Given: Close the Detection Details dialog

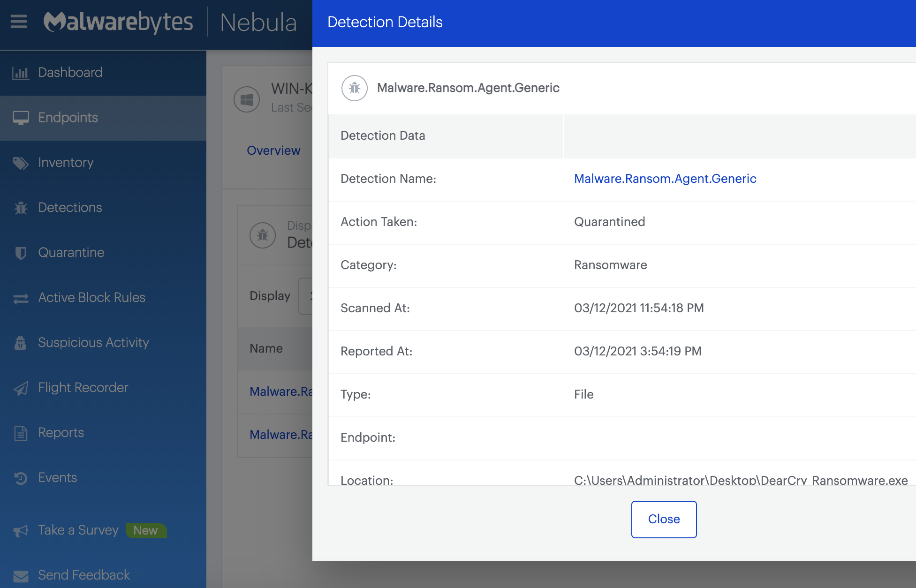Looking at the screenshot, I should [664, 520].
